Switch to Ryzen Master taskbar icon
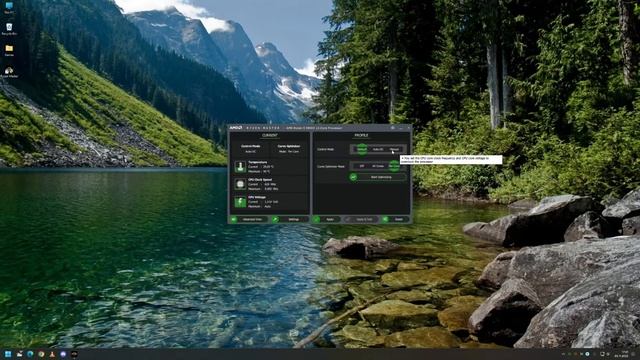 click(74, 354)
